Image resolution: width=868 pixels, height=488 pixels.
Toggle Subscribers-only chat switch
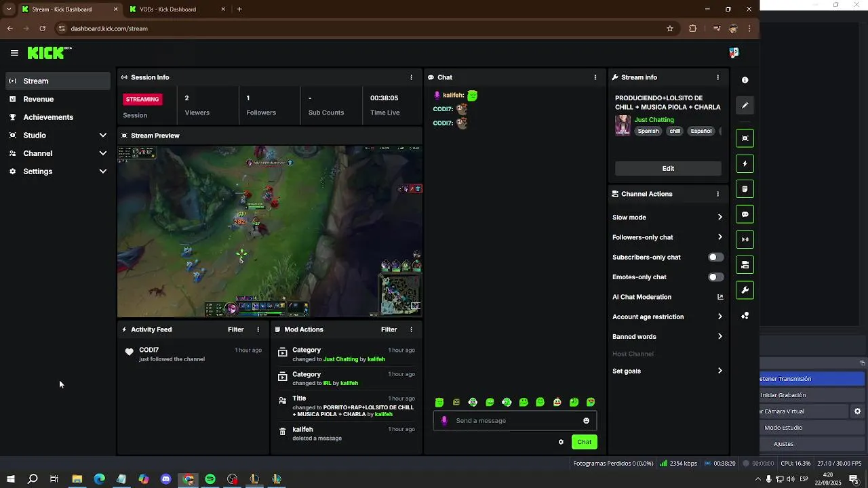(716, 258)
